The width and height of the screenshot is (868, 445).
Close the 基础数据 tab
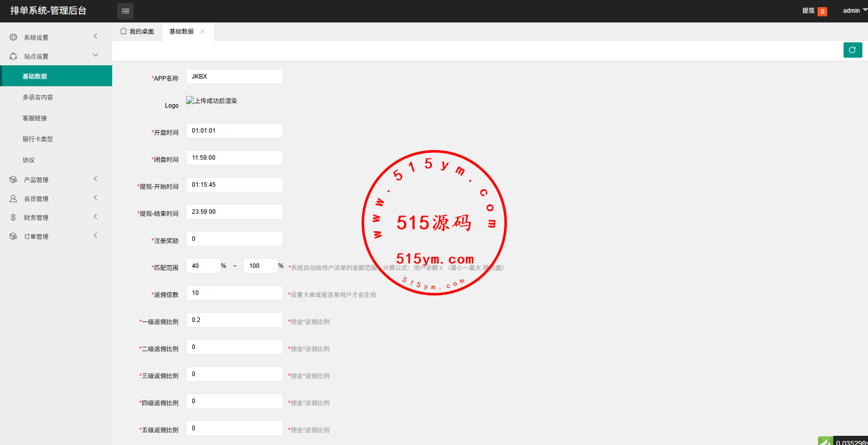coord(202,32)
